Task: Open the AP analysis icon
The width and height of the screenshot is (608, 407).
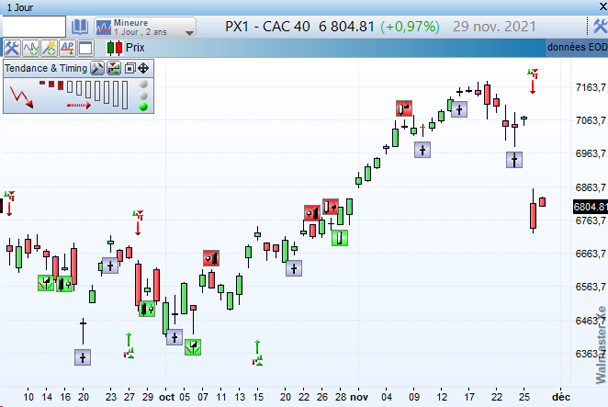Action: point(67,48)
